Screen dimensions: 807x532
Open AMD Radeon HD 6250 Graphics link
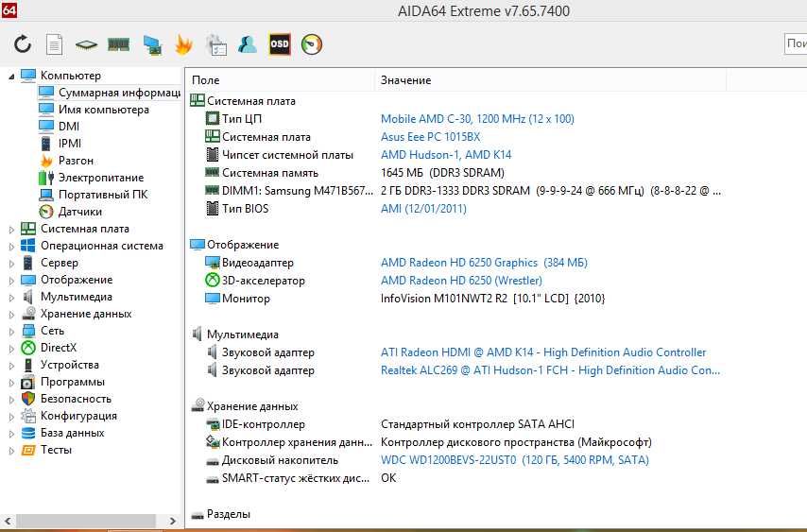484,263
